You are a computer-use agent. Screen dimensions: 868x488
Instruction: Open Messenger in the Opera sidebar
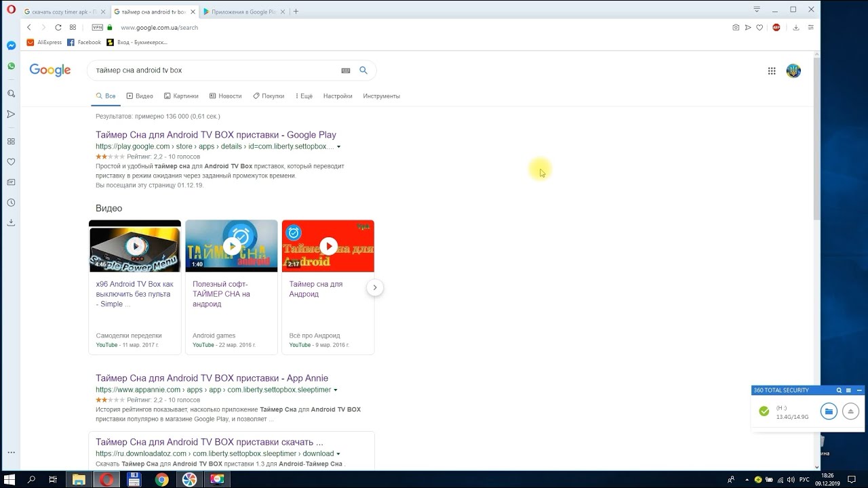click(x=11, y=45)
